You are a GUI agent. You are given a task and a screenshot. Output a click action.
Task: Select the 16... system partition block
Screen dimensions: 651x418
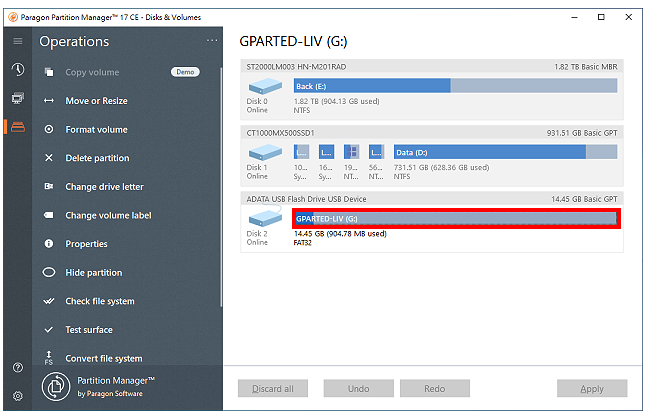coord(326,152)
